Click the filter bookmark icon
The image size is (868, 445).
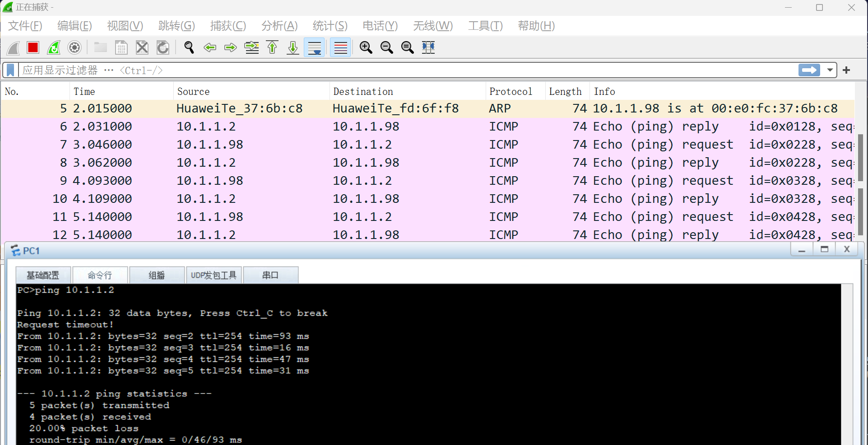10,70
